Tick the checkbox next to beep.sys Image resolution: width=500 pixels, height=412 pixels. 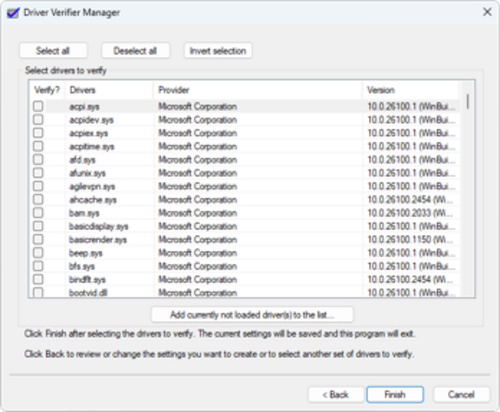pyautogui.click(x=38, y=253)
